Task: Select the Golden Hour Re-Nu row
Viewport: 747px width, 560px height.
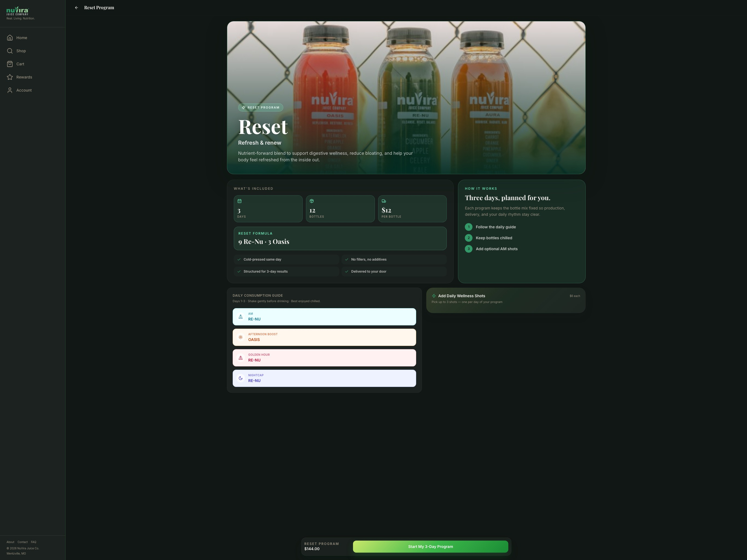Action: coord(324,358)
